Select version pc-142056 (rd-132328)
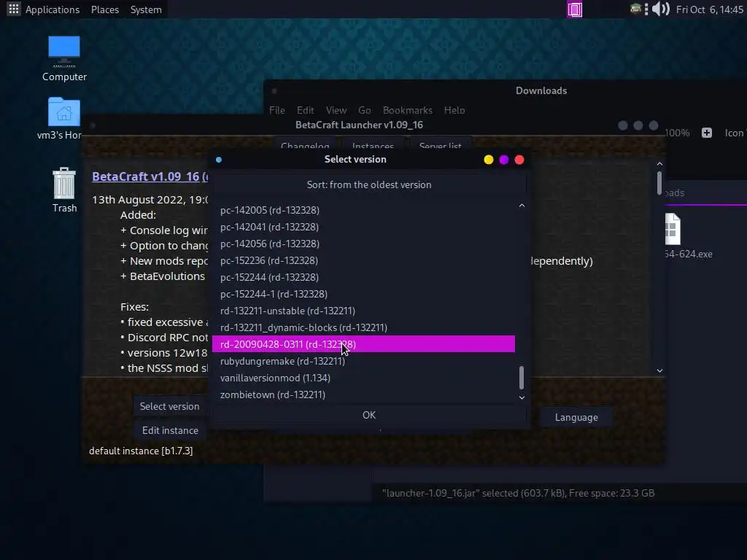747x560 pixels. click(363, 244)
